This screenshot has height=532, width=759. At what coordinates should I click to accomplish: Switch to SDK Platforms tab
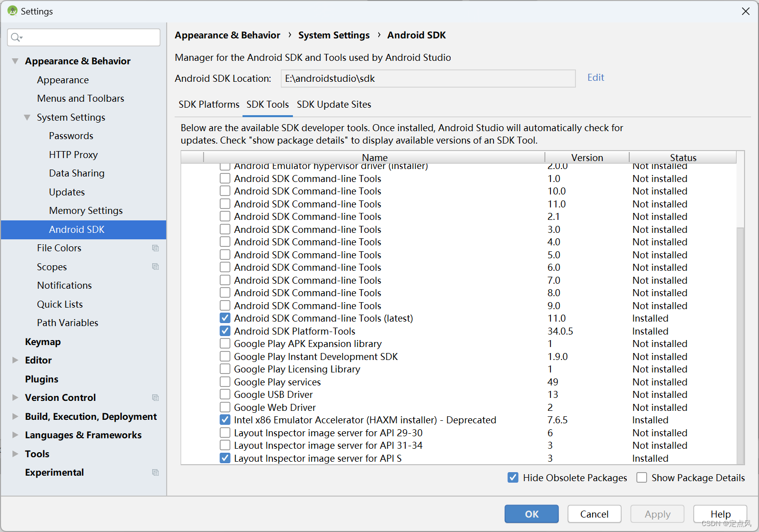[209, 104]
